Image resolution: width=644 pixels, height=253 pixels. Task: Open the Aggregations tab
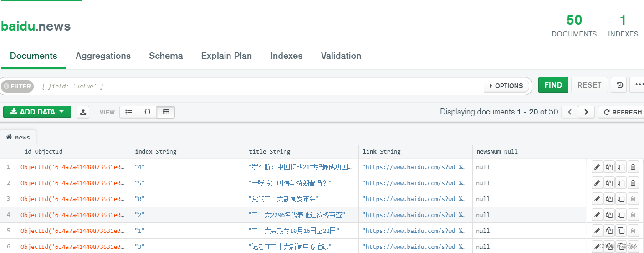coord(103,56)
